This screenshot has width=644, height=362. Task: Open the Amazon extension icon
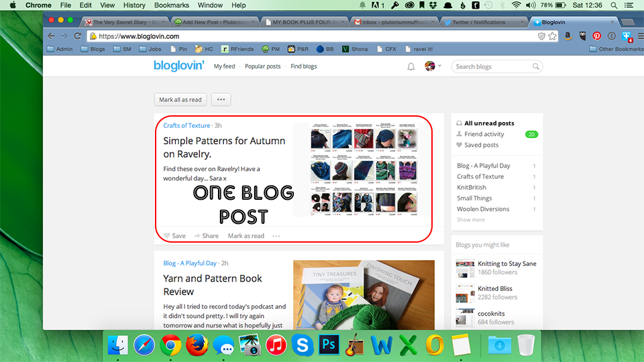tap(568, 36)
